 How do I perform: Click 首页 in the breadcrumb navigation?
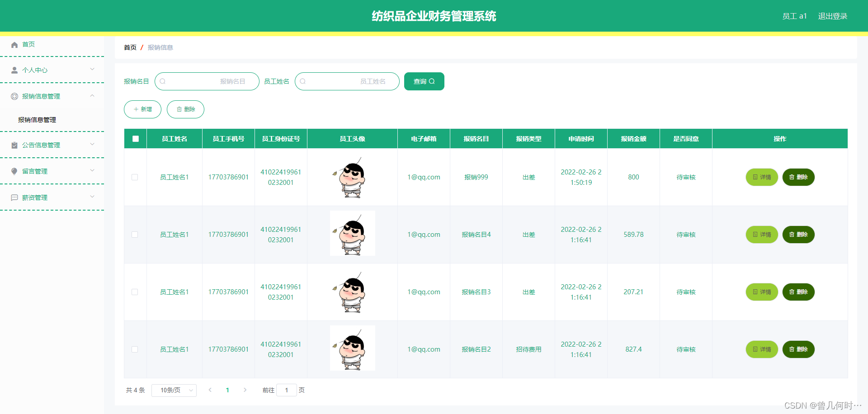click(130, 47)
